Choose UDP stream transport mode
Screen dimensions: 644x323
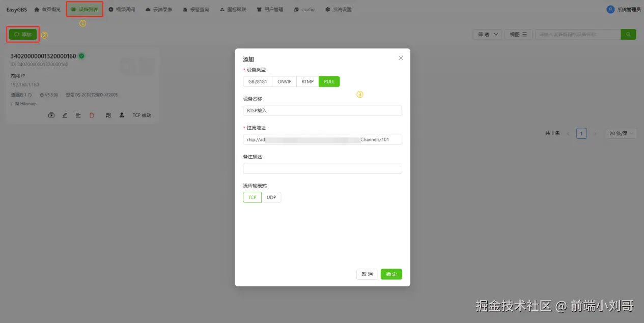271,197
